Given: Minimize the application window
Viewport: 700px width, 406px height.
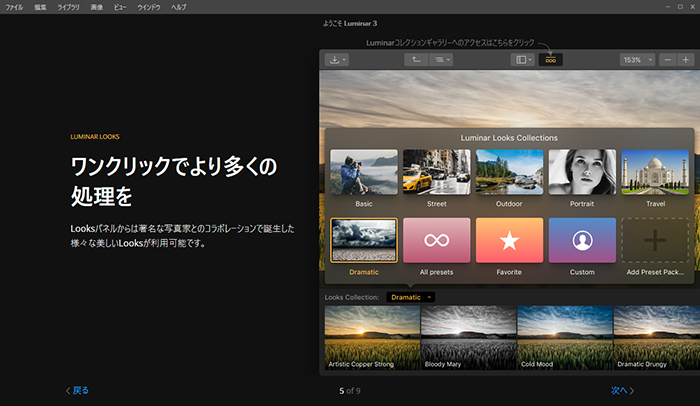Looking at the screenshot, I should (668, 7).
